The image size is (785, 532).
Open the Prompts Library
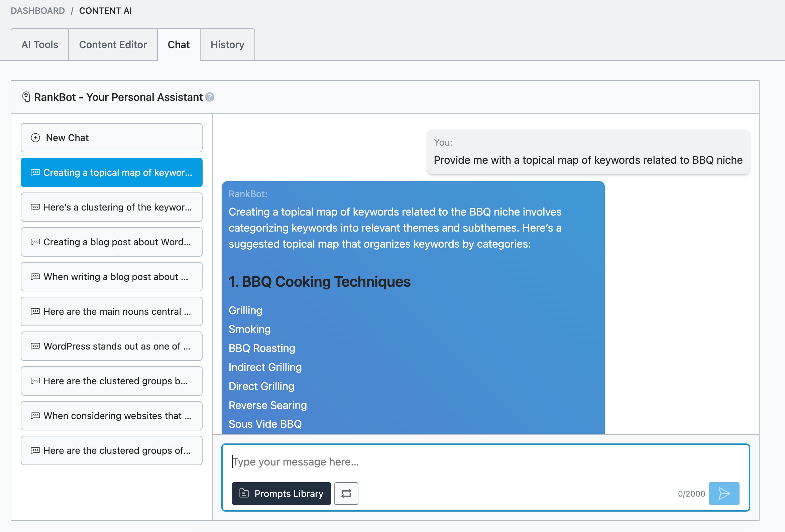pos(281,493)
